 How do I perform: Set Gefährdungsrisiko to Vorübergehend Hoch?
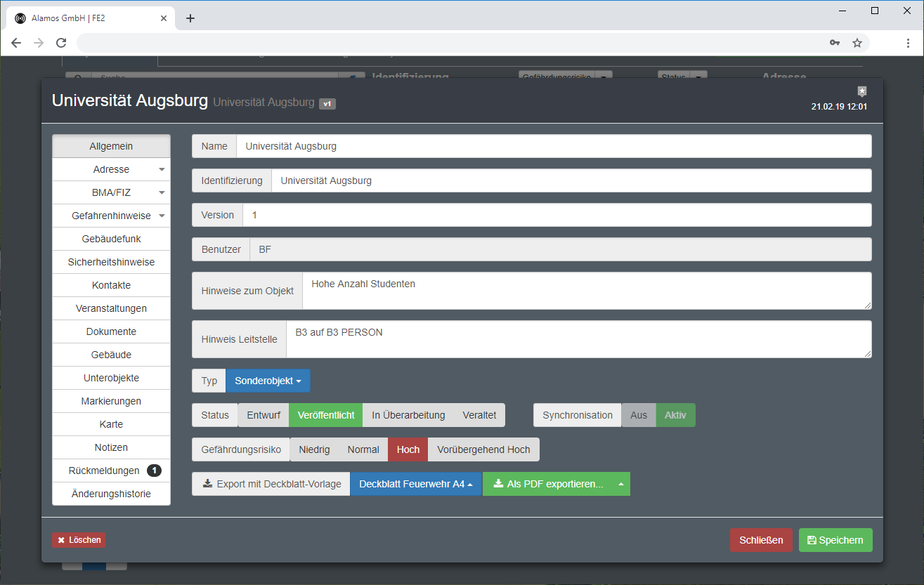pos(483,449)
